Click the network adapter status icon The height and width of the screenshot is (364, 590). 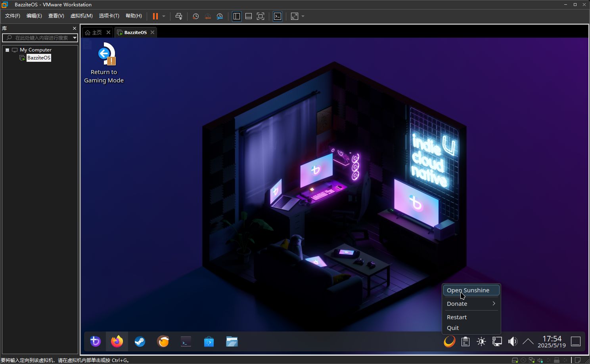pyautogui.click(x=532, y=360)
